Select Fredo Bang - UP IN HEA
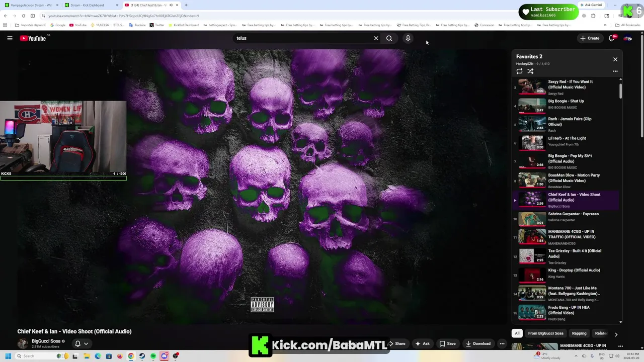This screenshot has width=644, height=362. [x=566, y=313]
